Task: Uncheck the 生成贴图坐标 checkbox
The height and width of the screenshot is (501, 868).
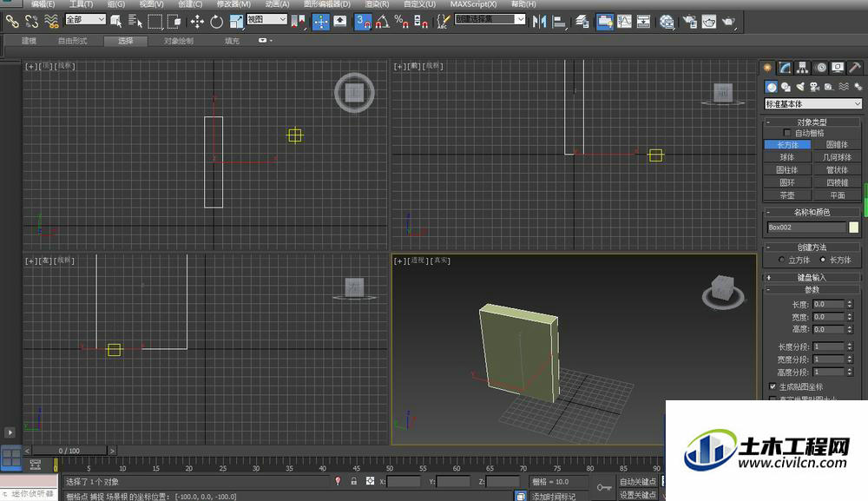Action: 773,386
